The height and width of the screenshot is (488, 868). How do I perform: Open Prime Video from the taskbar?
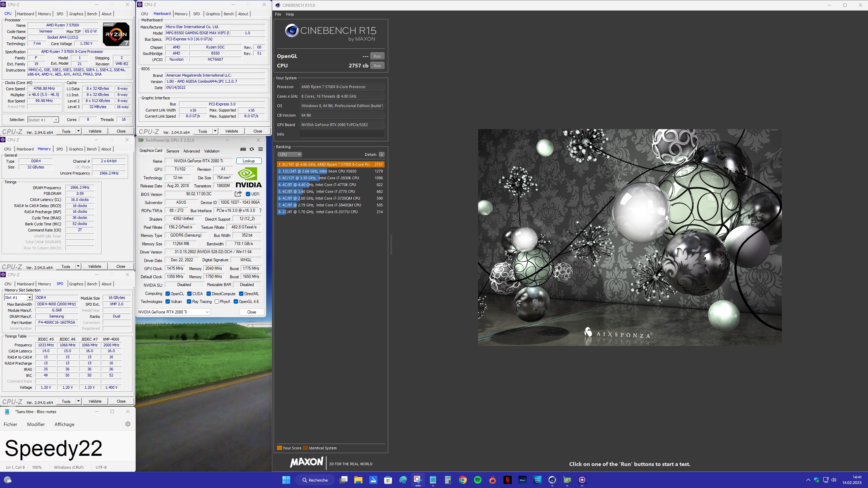coord(537,480)
